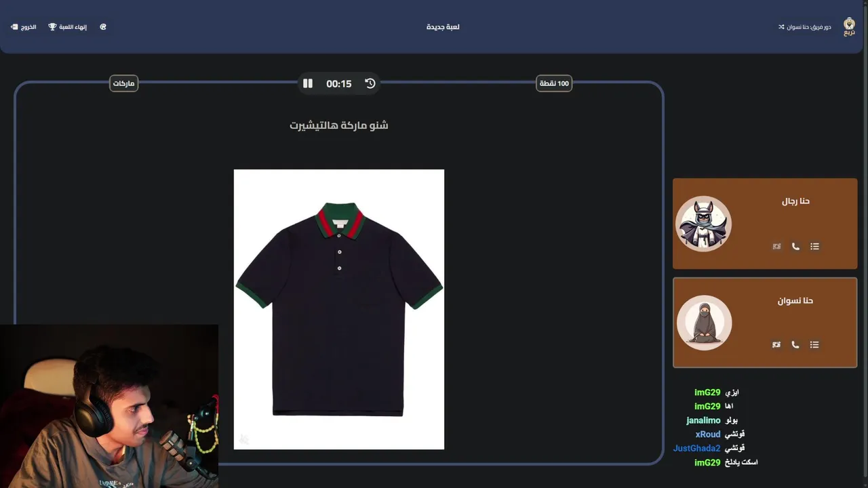Open the لعبة جديدة title link

443,27
